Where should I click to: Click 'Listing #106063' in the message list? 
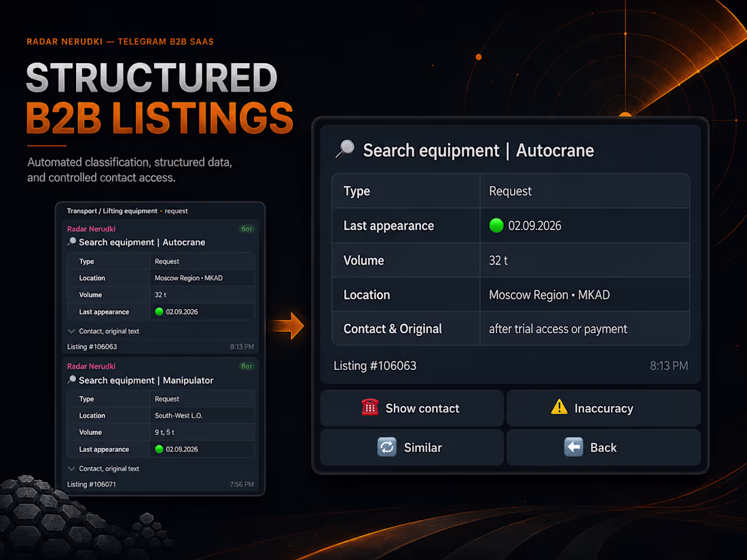tap(92, 347)
